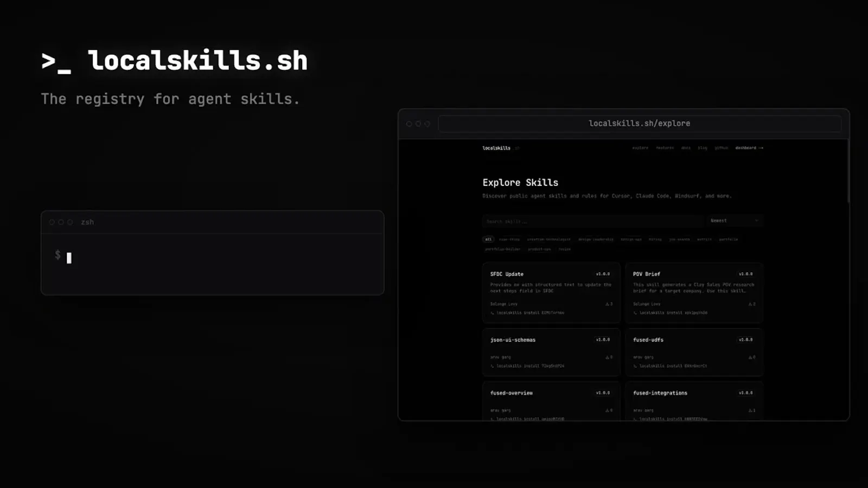The height and width of the screenshot is (488, 868).
Task: Click the 'Discover public agent skills' subtitle
Action: coord(607,196)
